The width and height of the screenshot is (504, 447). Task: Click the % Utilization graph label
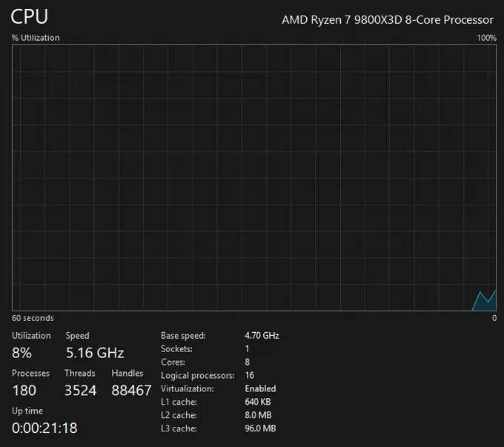coord(36,38)
